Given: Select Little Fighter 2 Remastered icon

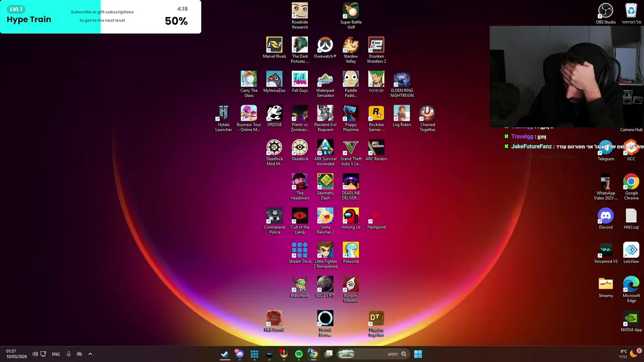Looking at the screenshot, I should [325, 255].
